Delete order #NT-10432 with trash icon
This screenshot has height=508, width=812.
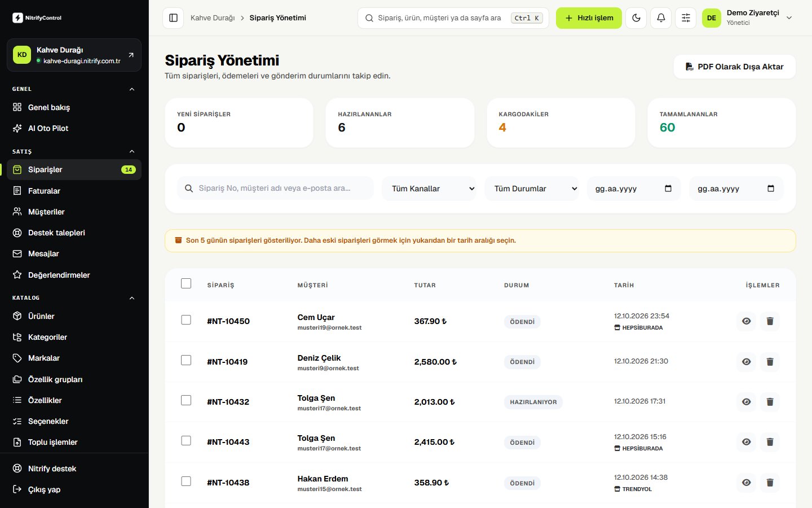(x=770, y=402)
